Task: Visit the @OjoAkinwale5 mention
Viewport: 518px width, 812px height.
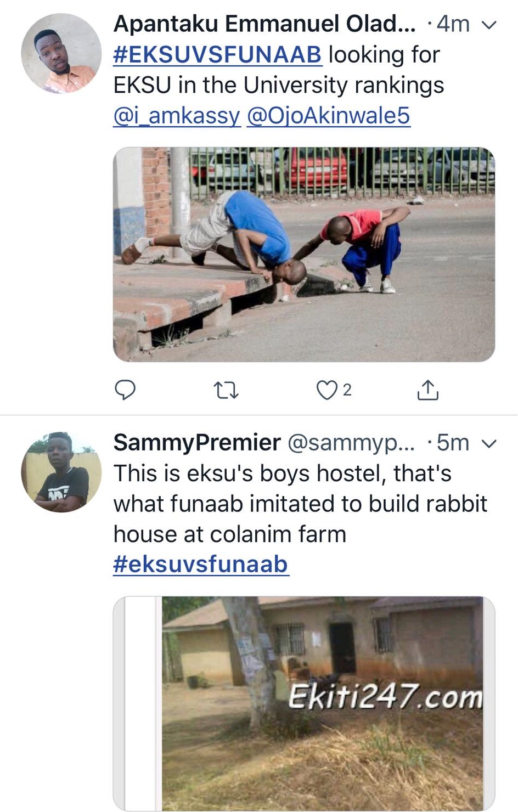Action: 328,116
